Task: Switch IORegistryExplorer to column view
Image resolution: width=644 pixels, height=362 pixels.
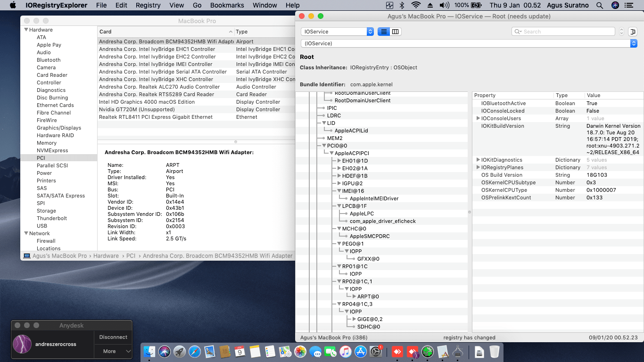Action: [396, 32]
